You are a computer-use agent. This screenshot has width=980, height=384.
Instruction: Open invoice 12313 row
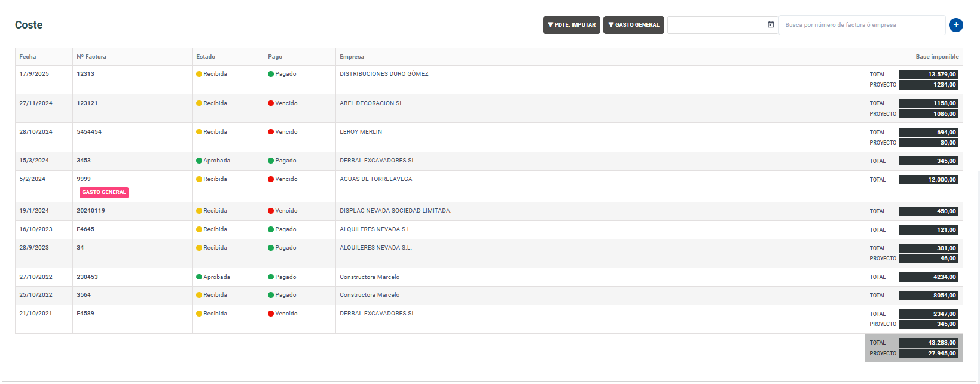pos(86,74)
